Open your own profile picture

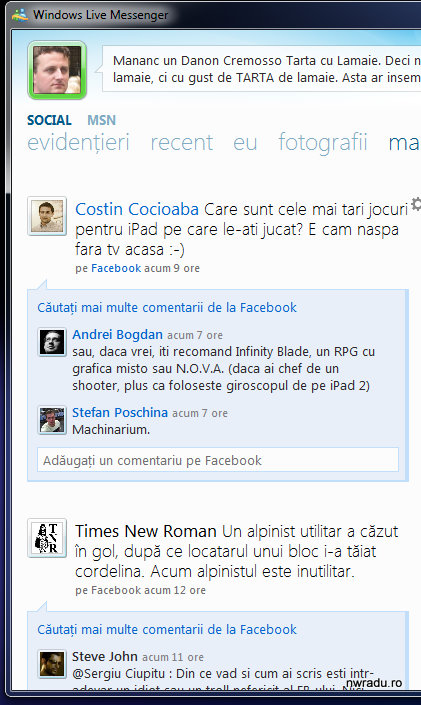pos(57,70)
